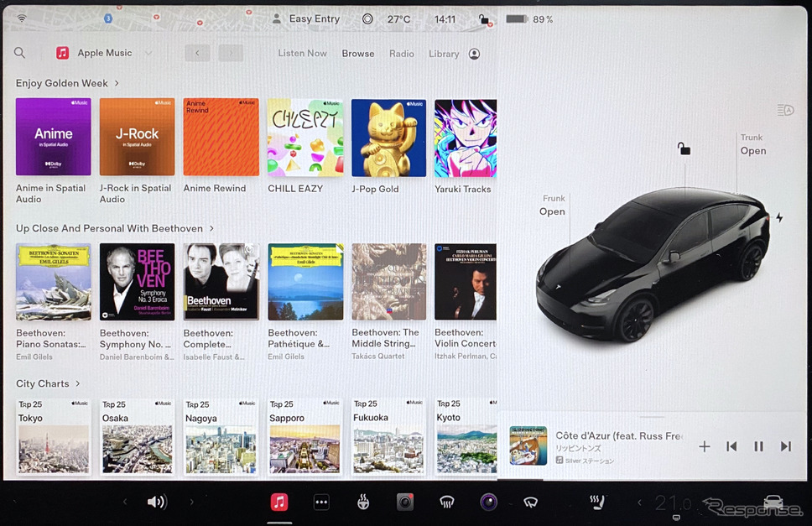Tap the Côte d'Azur song title
The image size is (812, 526).
619,436
